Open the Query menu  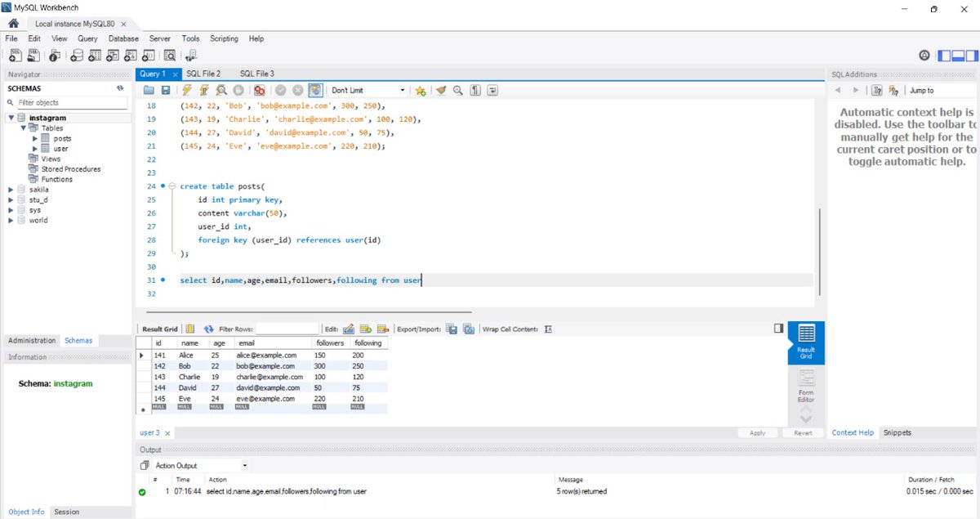87,38
